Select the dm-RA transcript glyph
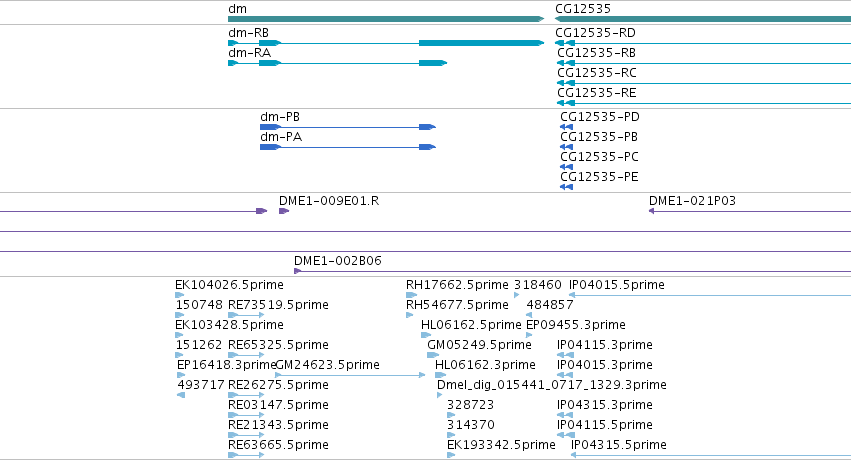Screen dimensions: 851x460 pyautogui.click(x=338, y=63)
